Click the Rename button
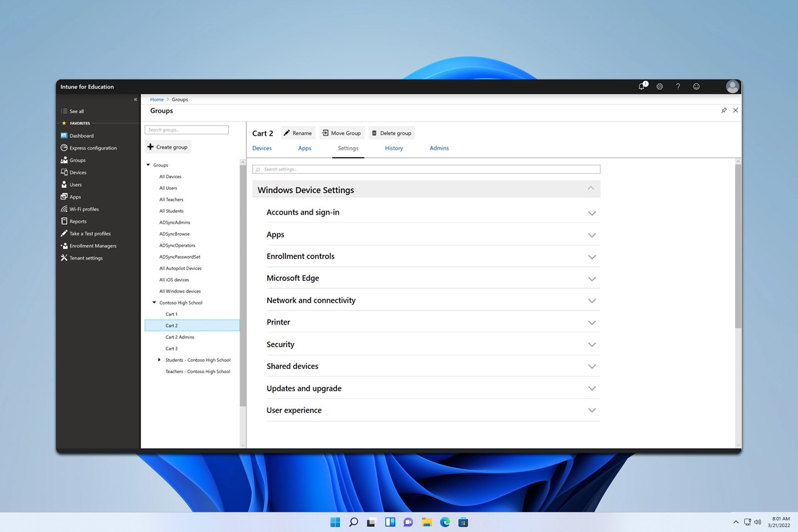Image resolution: width=798 pixels, height=532 pixels. (298, 133)
